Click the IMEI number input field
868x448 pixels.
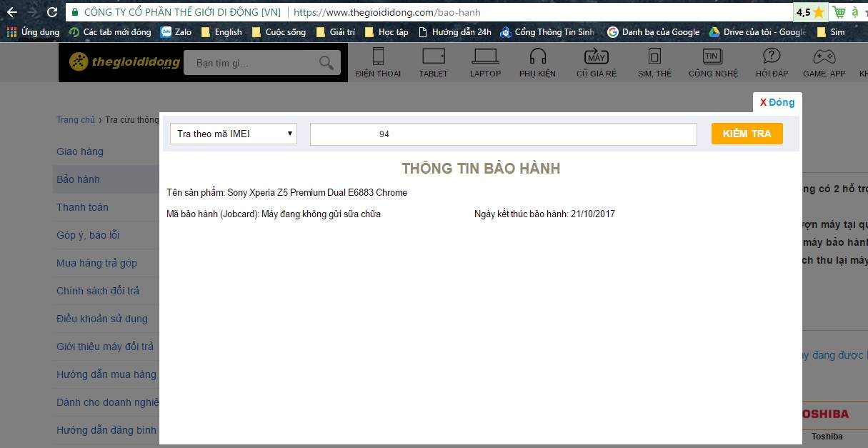click(x=503, y=134)
